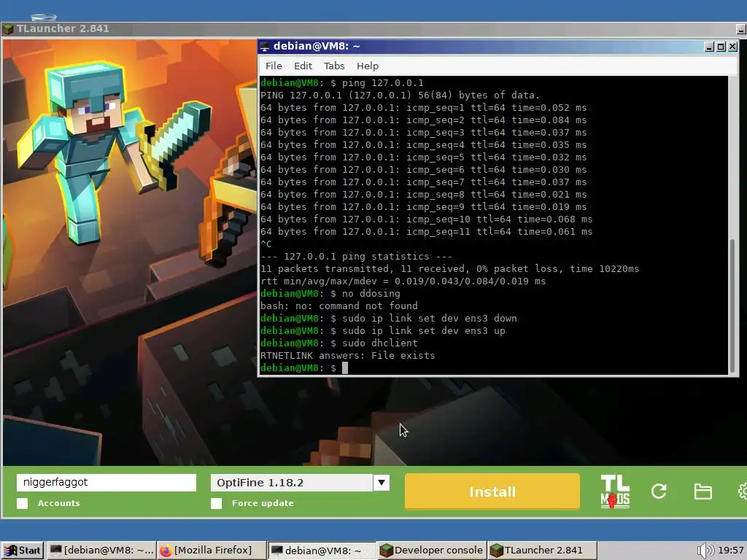Viewport: 747px width, 560px height.
Task: Close the debian@VM8 terminal window
Action: click(732, 47)
